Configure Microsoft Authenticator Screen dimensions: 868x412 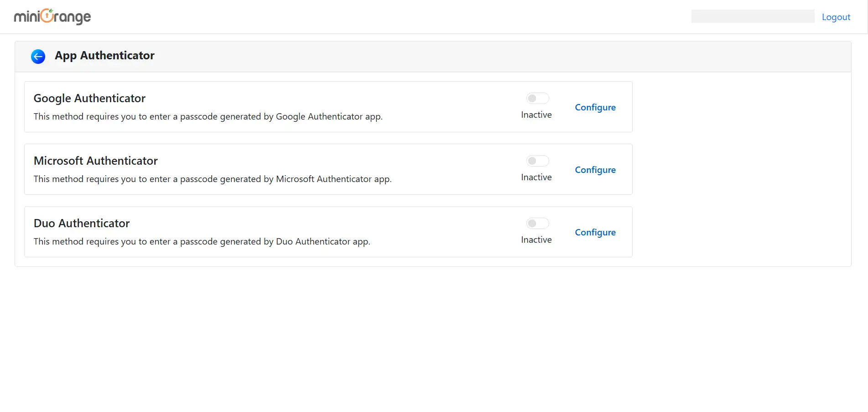click(x=595, y=170)
